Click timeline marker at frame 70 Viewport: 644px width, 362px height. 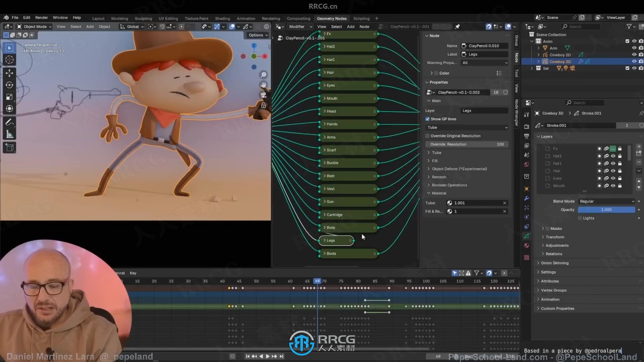(324, 281)
